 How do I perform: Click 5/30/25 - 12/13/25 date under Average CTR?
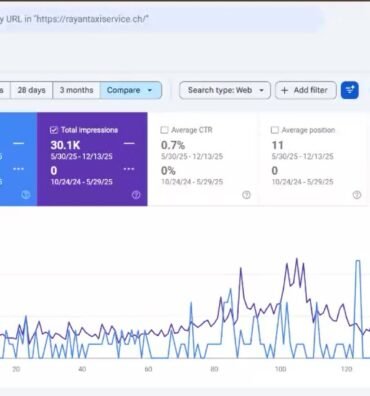pyautogui.click(x=192, y=156)
